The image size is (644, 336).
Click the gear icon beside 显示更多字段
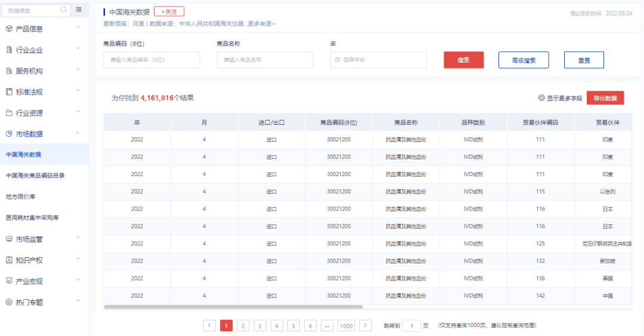click(x=541, y=98)
